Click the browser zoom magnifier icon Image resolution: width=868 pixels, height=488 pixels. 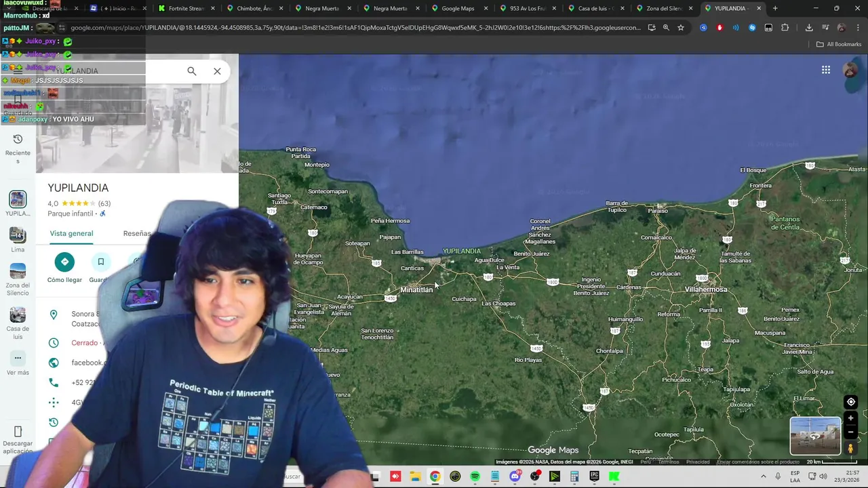pyautogui.click(x=666, y=28)
